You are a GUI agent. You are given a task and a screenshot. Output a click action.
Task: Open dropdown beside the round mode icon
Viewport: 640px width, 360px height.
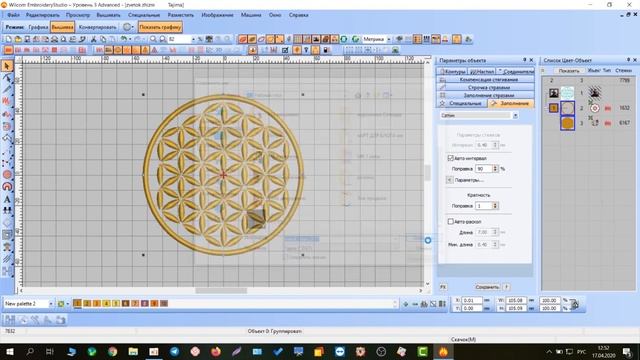(133, 27)
